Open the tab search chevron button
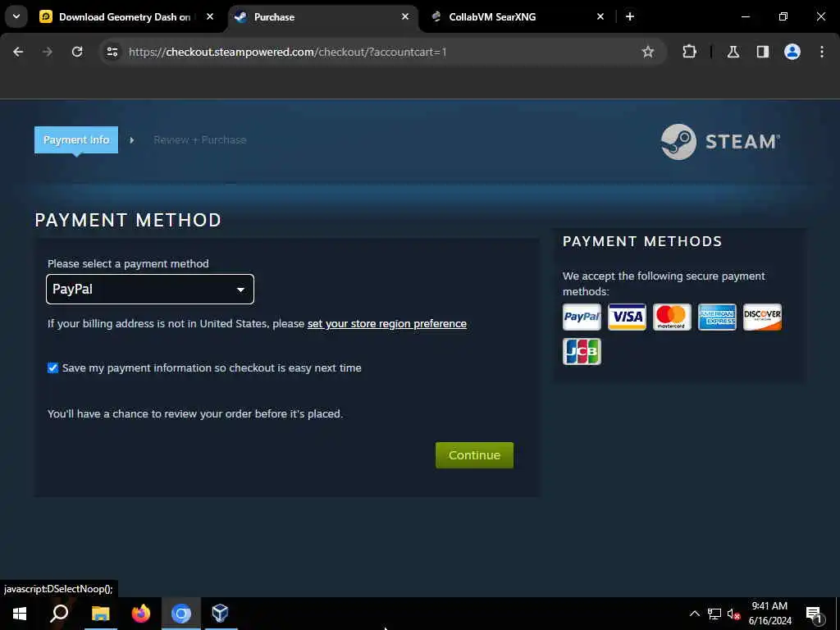This screenshot has width=840, height=630. pos(16,16)
